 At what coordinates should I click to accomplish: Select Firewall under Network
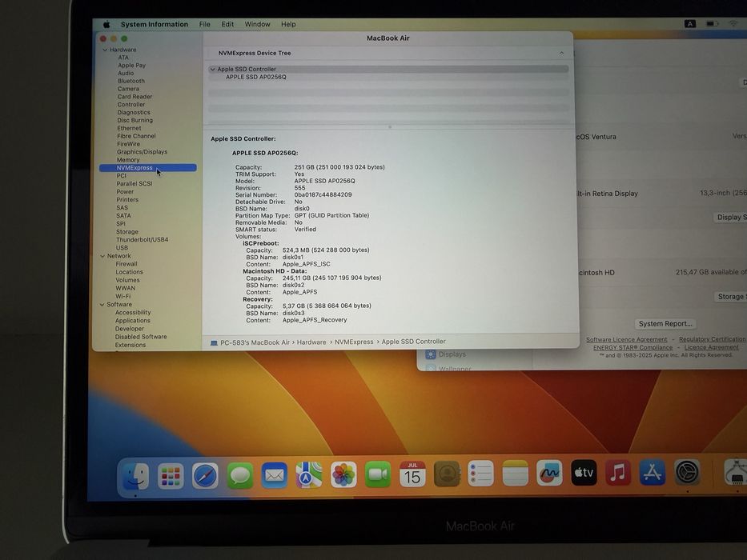click(x=127, y=264)
